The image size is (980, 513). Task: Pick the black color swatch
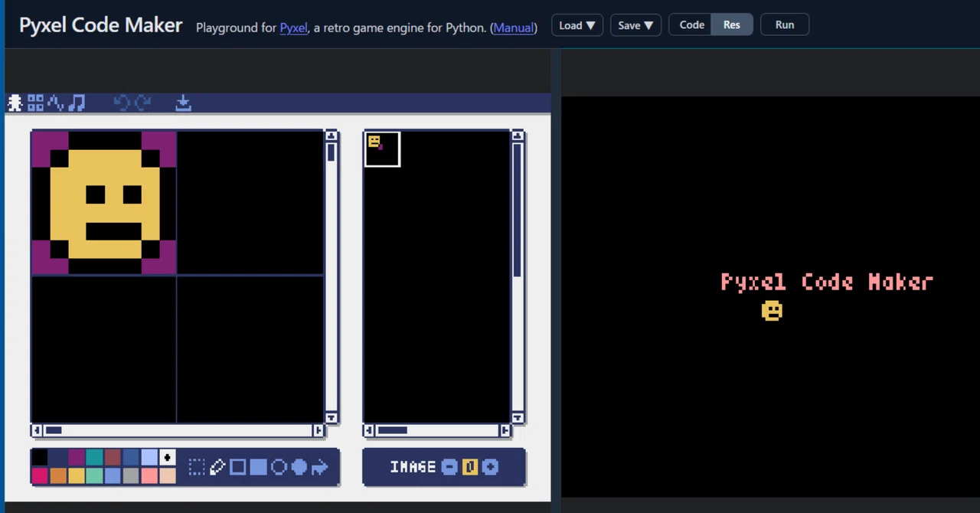click(40, 458)
